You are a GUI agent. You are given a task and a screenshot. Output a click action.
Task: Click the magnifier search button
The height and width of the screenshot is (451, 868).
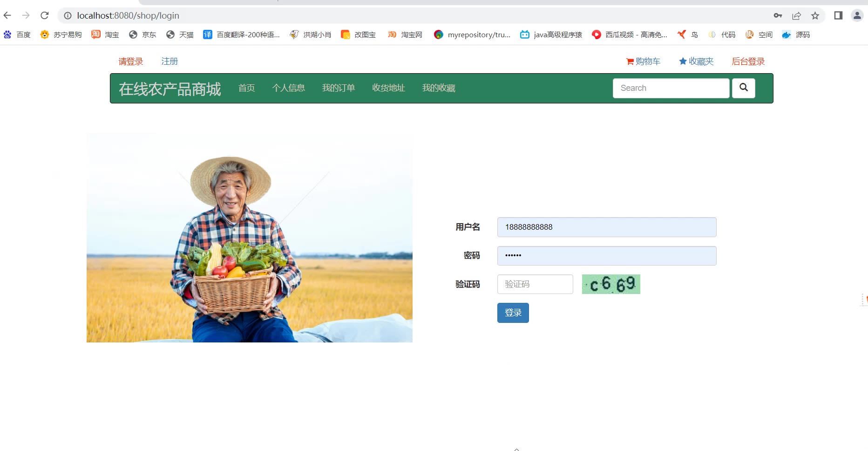click(743, 88)
